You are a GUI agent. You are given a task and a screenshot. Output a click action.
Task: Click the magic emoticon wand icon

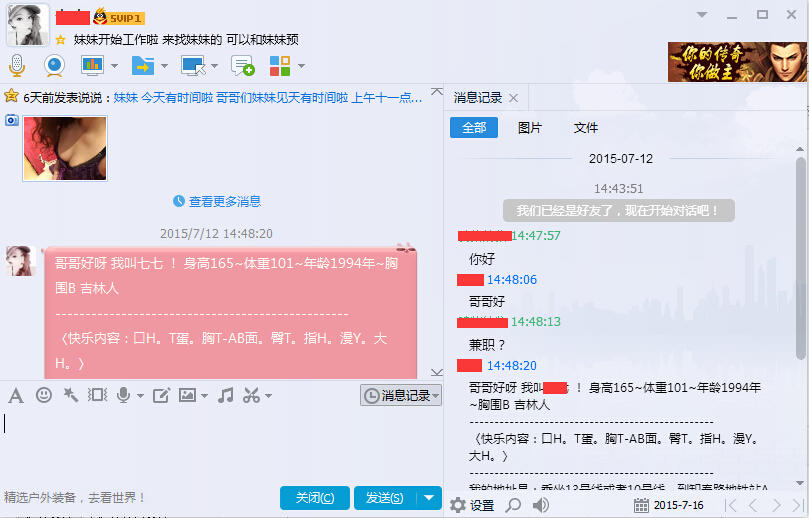[x=71, y=395]
